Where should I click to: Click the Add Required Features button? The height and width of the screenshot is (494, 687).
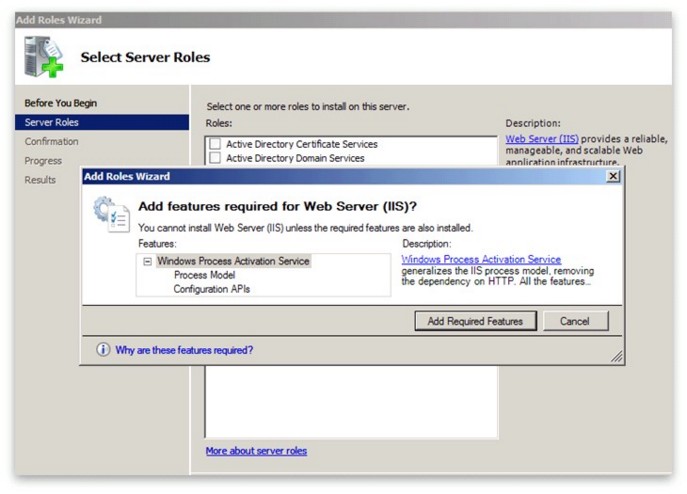coord(475,321)
